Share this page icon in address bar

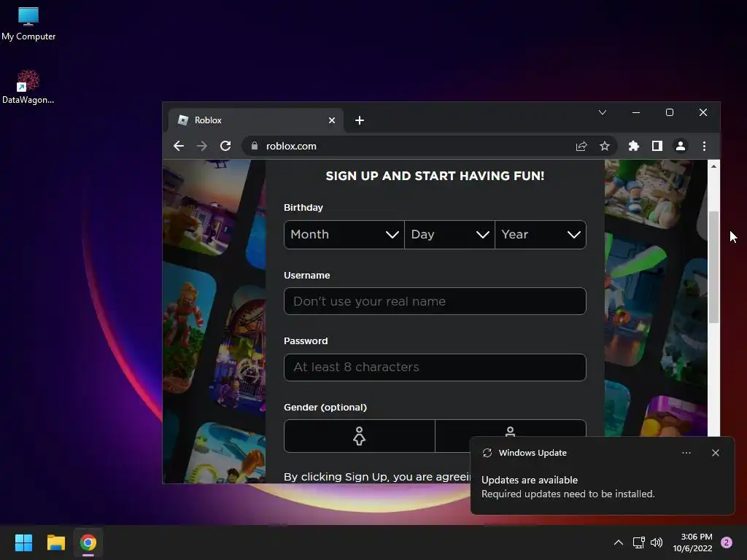point(581,146)
